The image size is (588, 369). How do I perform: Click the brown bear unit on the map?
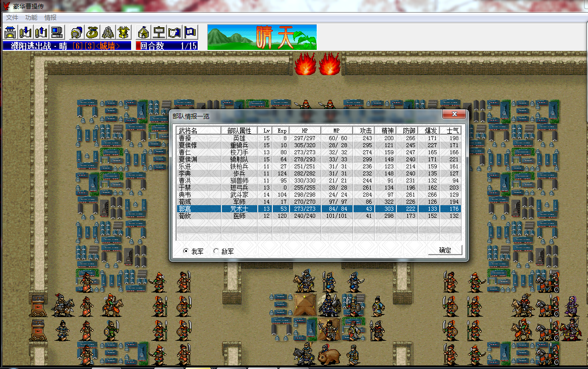[x=329, y=355]
